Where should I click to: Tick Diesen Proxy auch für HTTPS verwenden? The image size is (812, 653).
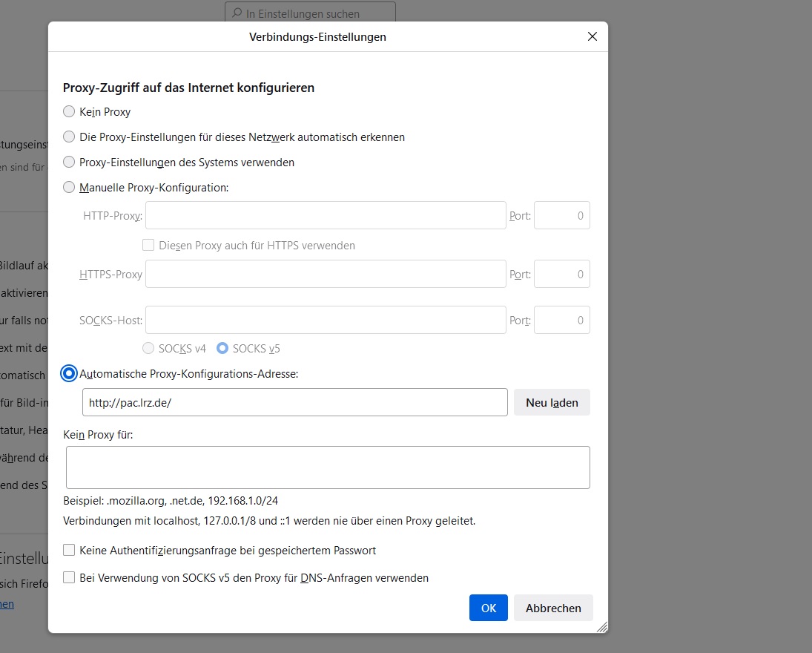pos(148,246)
